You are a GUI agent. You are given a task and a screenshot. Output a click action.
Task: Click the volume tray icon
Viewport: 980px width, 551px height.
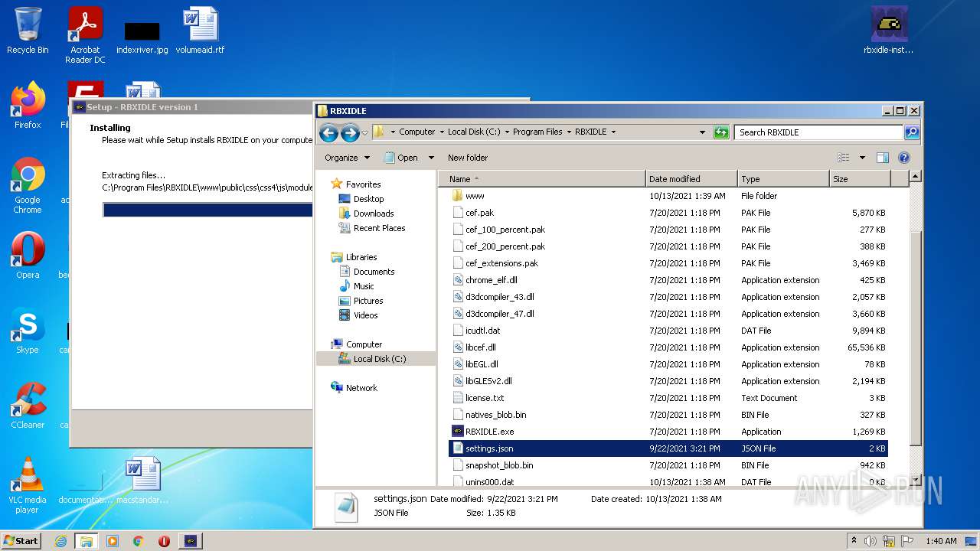coord(870,541)
